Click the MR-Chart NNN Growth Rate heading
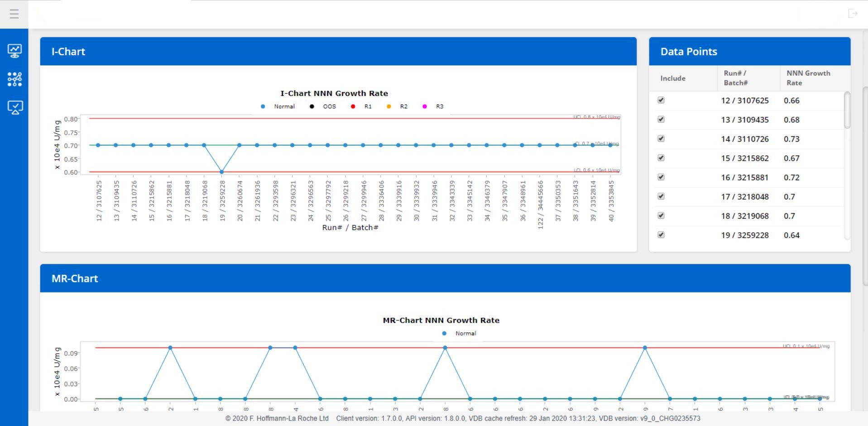The height and width of the screenshot is (426, 868). pyautogui.click(x=441, y=320)
